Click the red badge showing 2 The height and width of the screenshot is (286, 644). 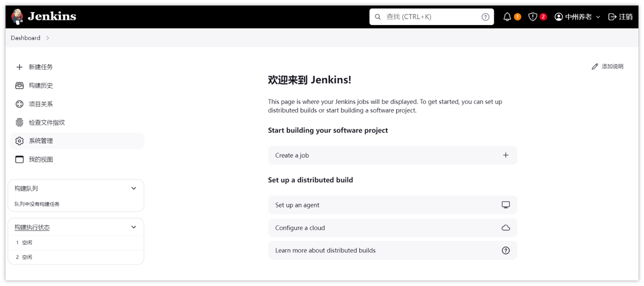tap(543, 17)
